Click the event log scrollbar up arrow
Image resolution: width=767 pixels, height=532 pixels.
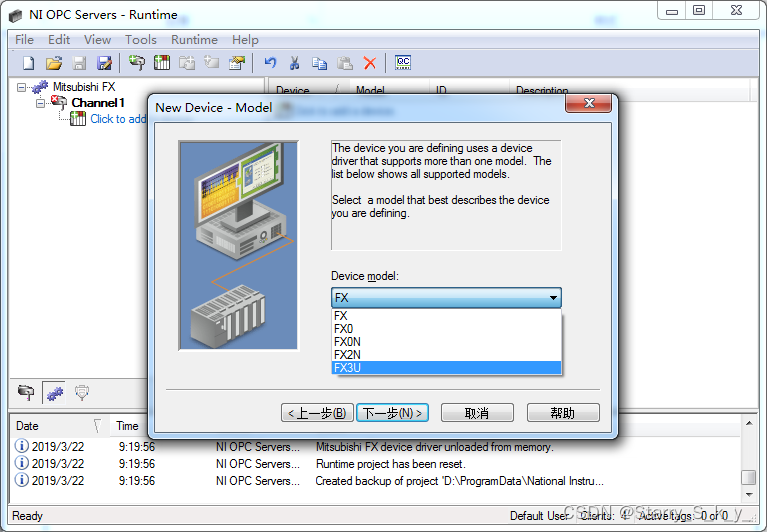point(749,423)
